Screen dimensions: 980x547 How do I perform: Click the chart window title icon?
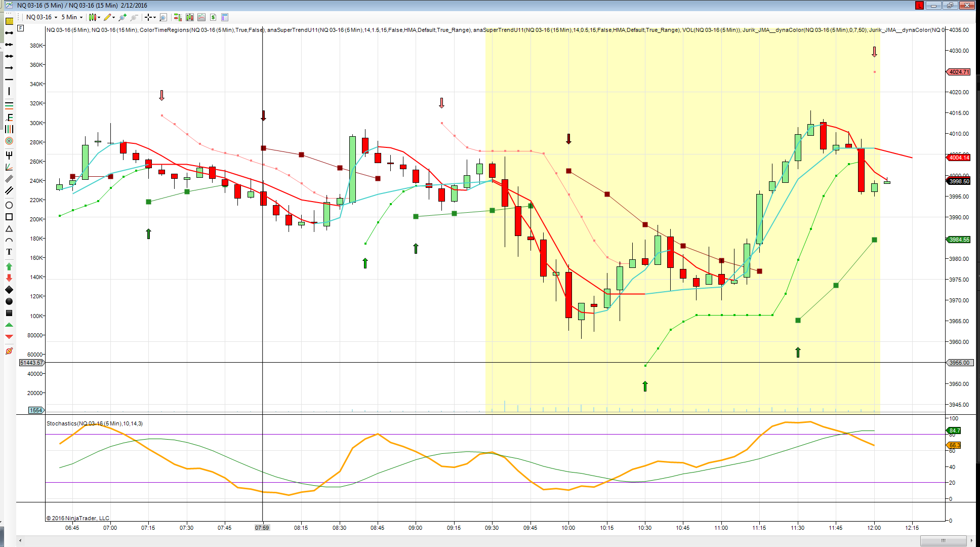coord(9,5)
